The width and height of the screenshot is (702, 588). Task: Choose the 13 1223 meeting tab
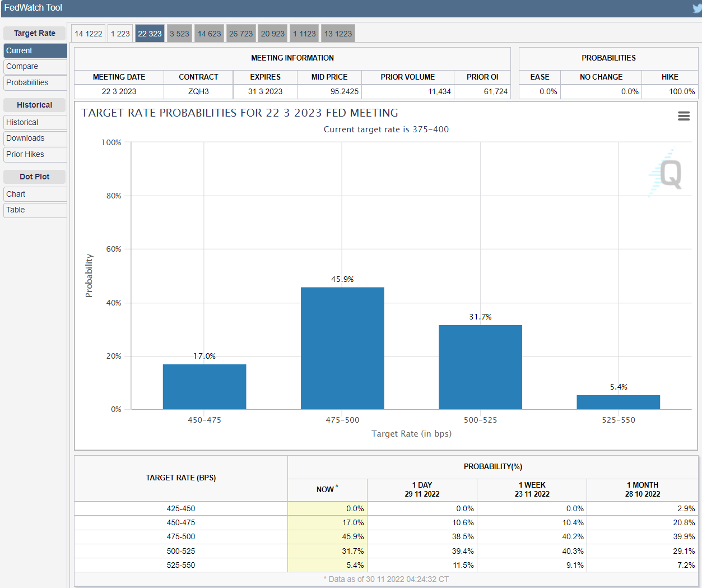click(338, 34)
